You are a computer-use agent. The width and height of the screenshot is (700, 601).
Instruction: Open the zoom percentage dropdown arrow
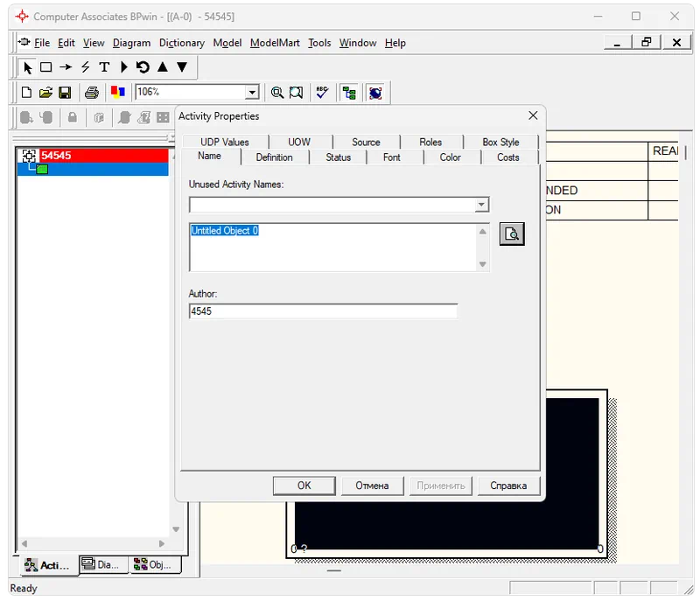[252, 93]
